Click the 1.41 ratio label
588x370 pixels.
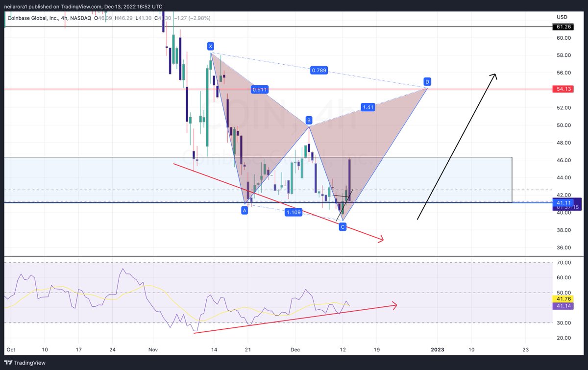pyautogui.click(x=367, y=107)
